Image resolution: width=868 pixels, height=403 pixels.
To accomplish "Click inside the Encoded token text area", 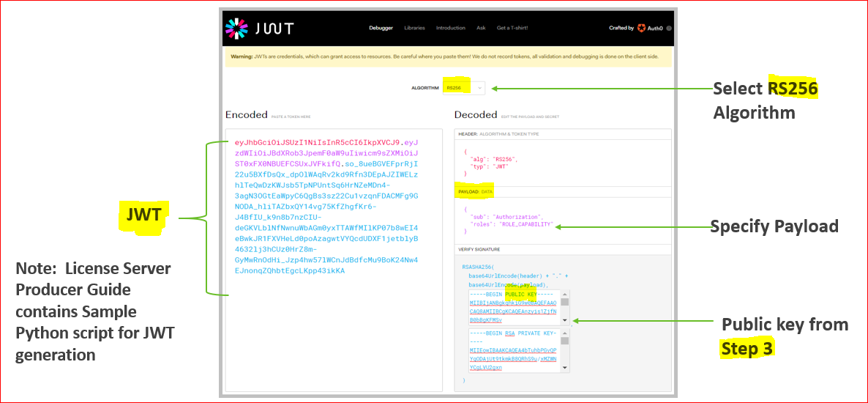I will (x=334, y=260).
